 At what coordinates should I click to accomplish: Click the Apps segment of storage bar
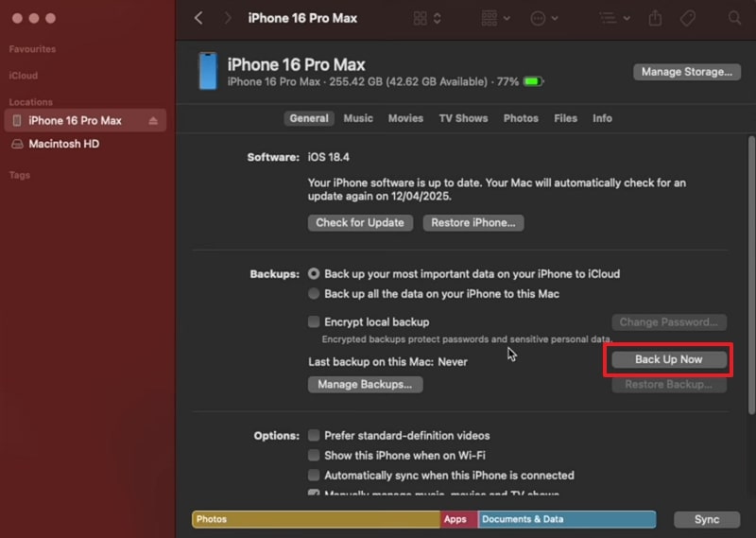coord(458,519)
